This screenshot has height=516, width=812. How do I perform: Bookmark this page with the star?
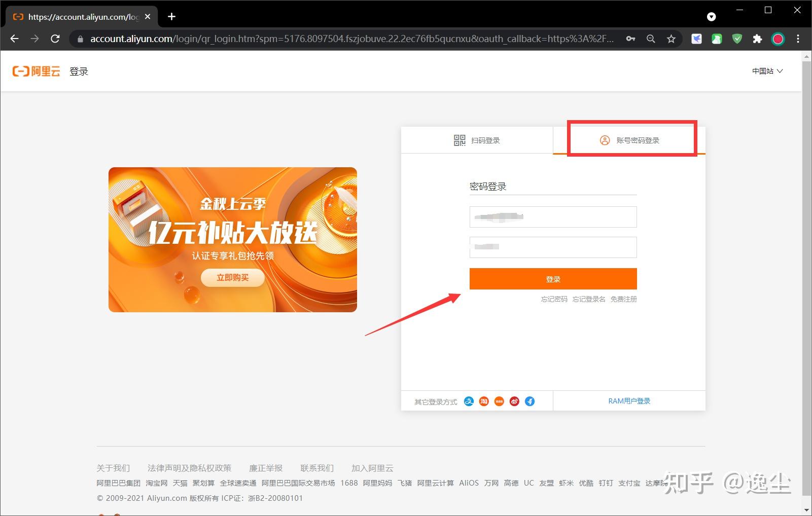(x=671, y=39)
